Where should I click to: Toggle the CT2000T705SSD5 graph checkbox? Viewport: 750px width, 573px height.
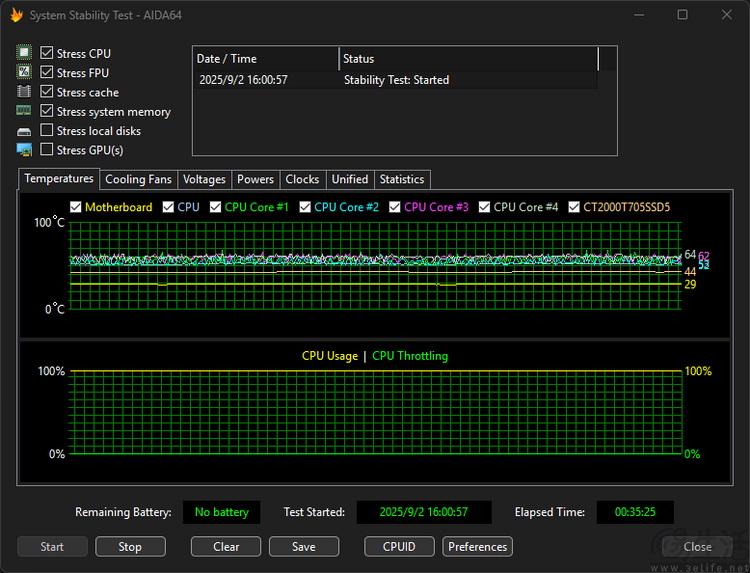click(574, 207)
